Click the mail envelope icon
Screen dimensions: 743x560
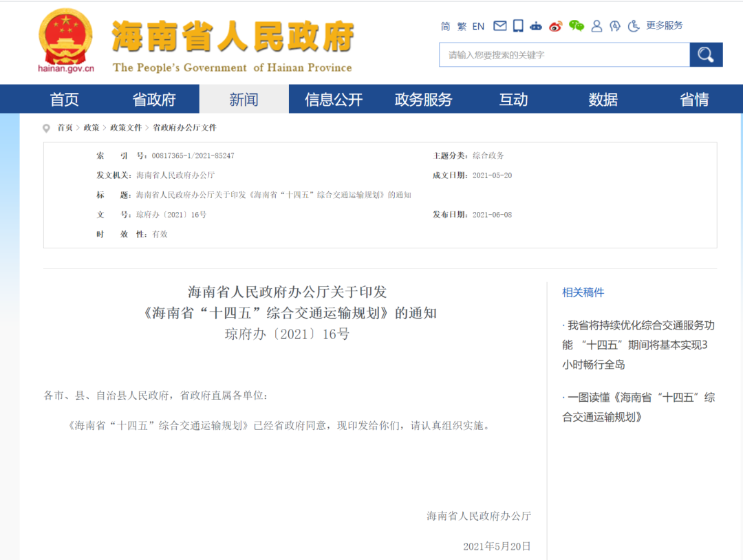click(500, 26)
